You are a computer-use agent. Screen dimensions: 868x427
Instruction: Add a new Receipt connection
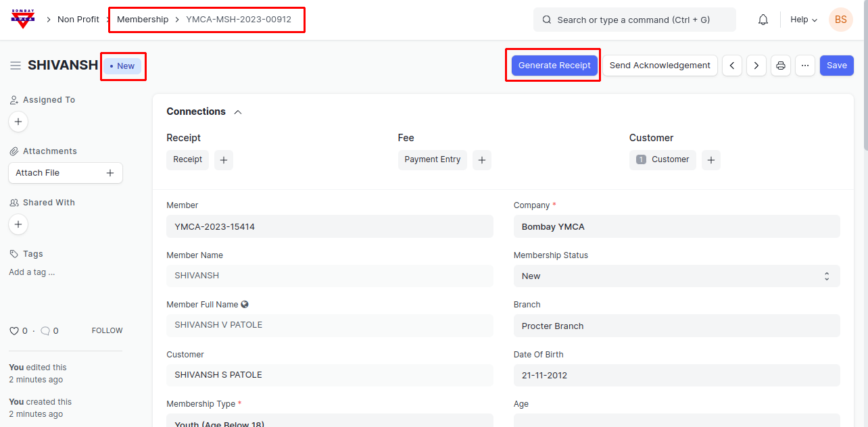(224, 160)
